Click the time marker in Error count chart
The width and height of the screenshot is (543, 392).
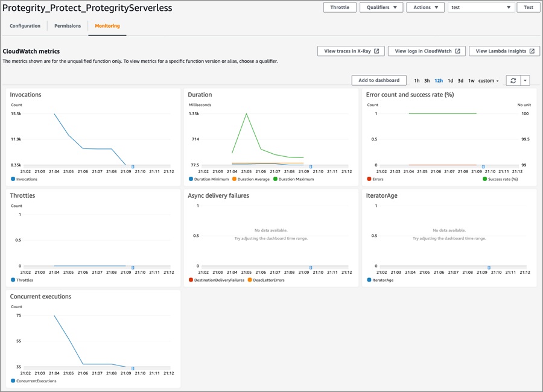(483, 166)
